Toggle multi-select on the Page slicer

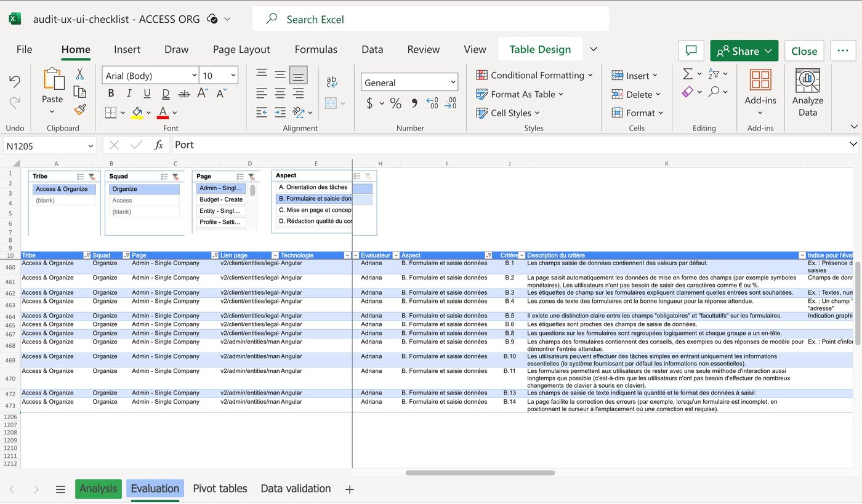point(240,177)
